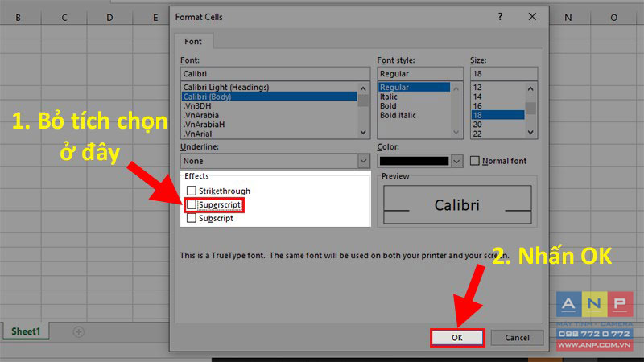
Task: Select column O header in spreadsheet
Action: coord(613,18)
